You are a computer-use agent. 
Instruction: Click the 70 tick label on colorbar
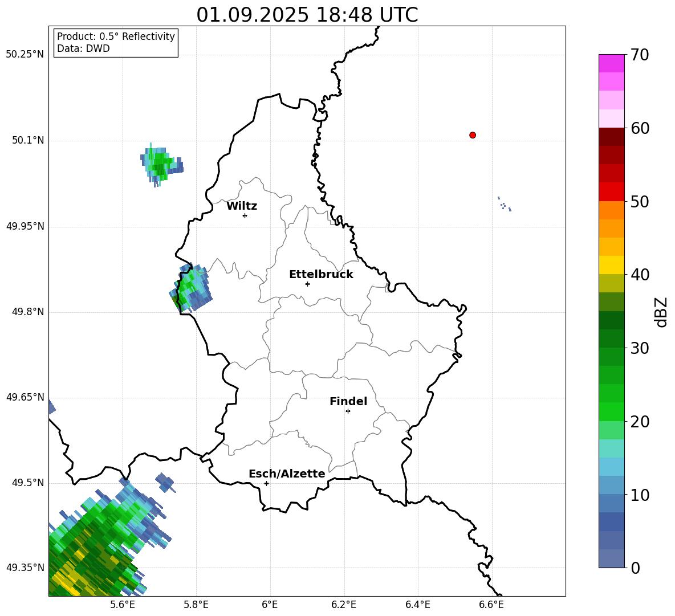click(x=640, y=55)
